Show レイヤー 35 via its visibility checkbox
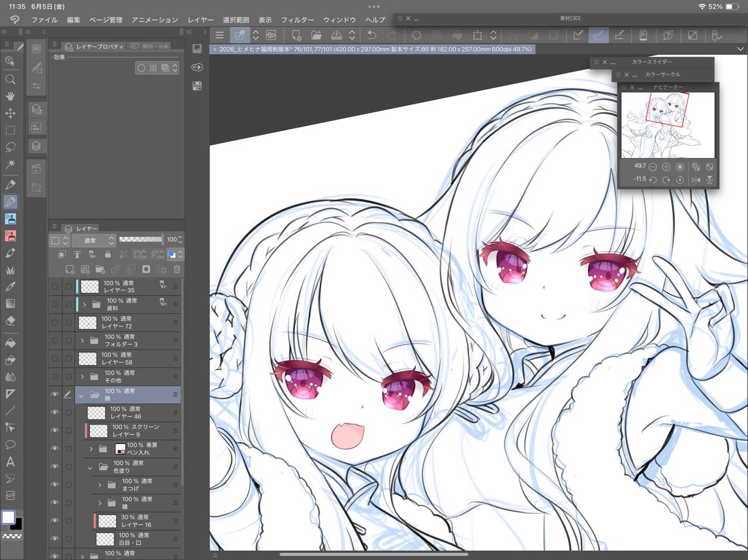This screenshot has height=560, width=748. point(55,287)
